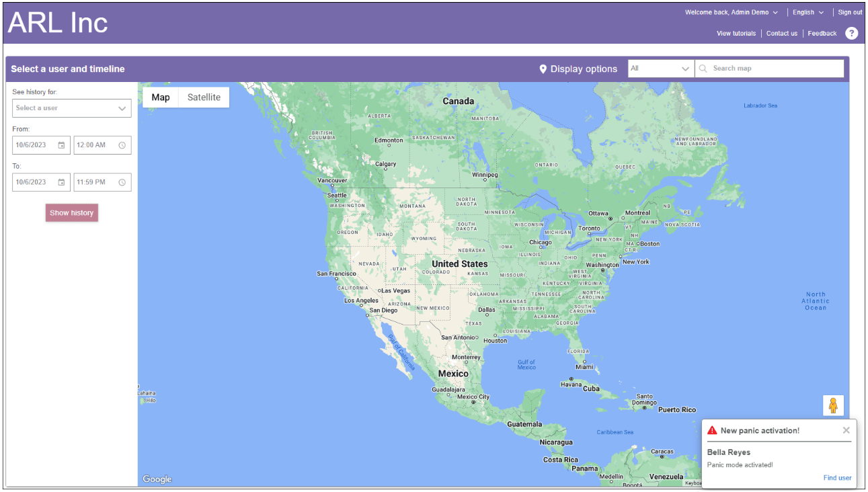Click the search magnifier icon in map search
The height and width of the screenshot is (492, 868).
click(703, 69)
